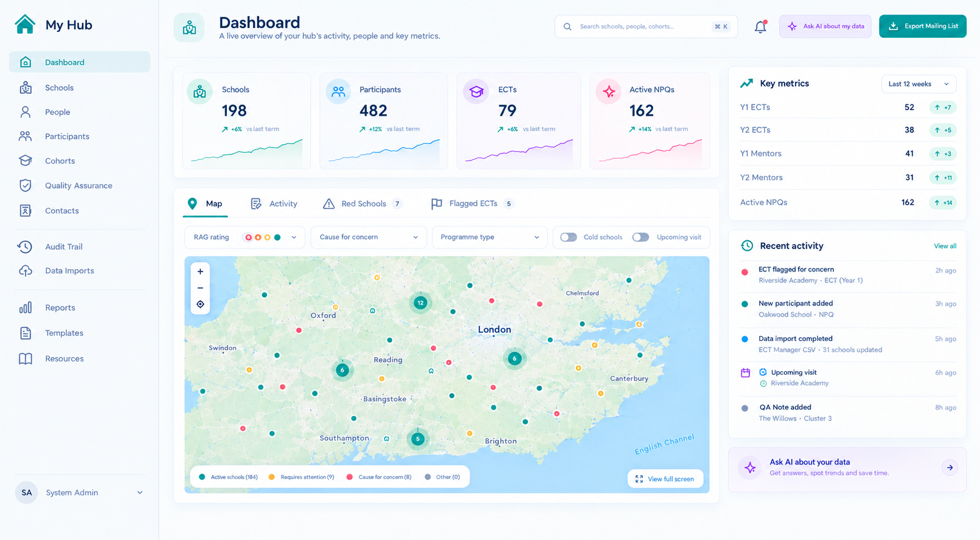Click the map cluster marker labeled 5
Viewport: 980px width, 540px height.
(x=417, y=439)
